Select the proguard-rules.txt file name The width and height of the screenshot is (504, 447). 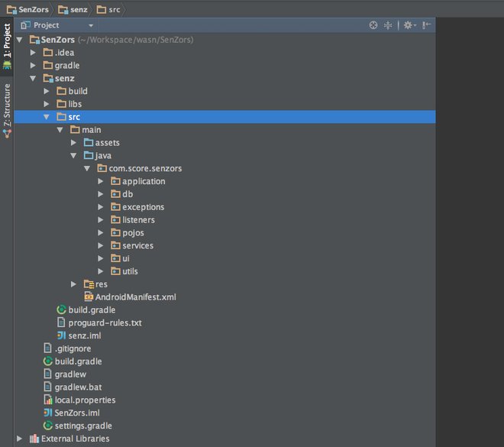coord(105,322)
